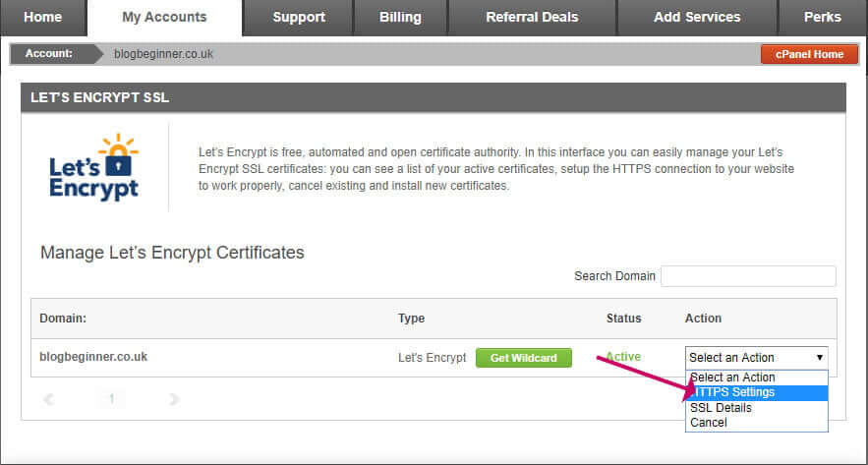Image resolution: width=868 pixels, height=465 pixels.
Task: Click the Type column header
Action: pyautogui.click(x=411, y=319)
